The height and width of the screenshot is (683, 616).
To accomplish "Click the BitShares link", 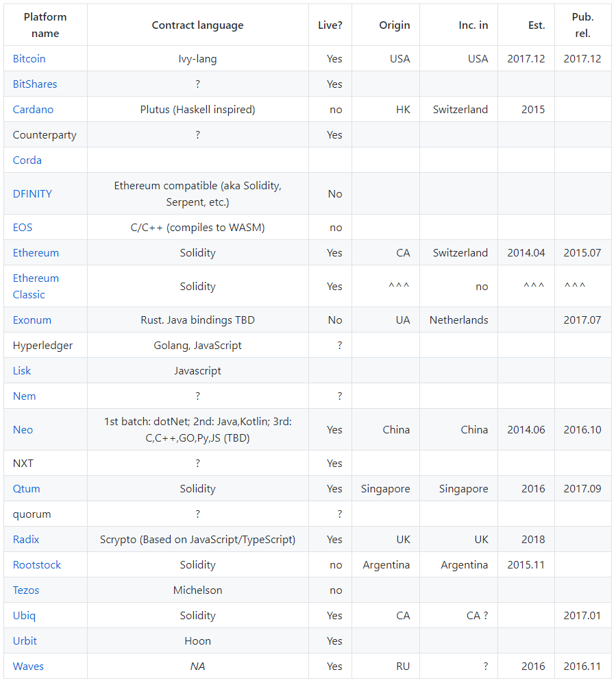I will click(35, 84).
